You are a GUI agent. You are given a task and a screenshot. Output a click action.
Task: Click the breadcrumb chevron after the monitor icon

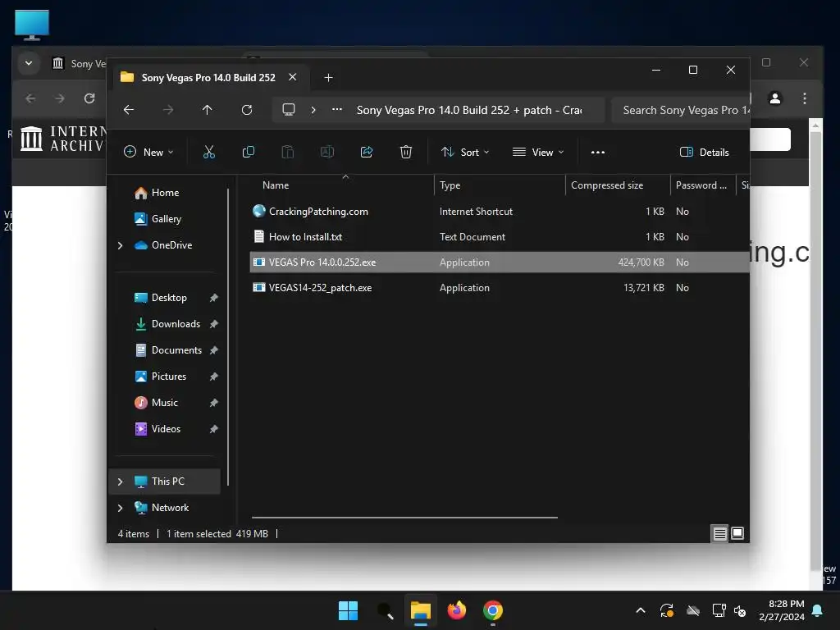click(313, 110)
